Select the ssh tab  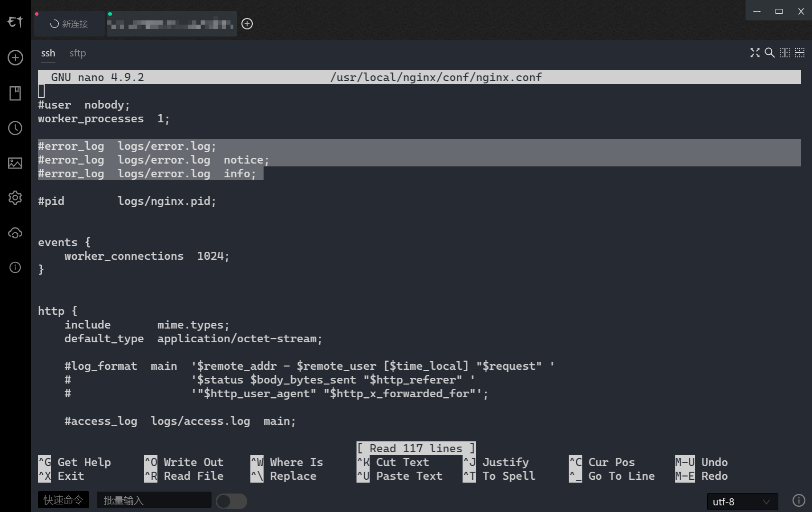[x=48, y=53]
